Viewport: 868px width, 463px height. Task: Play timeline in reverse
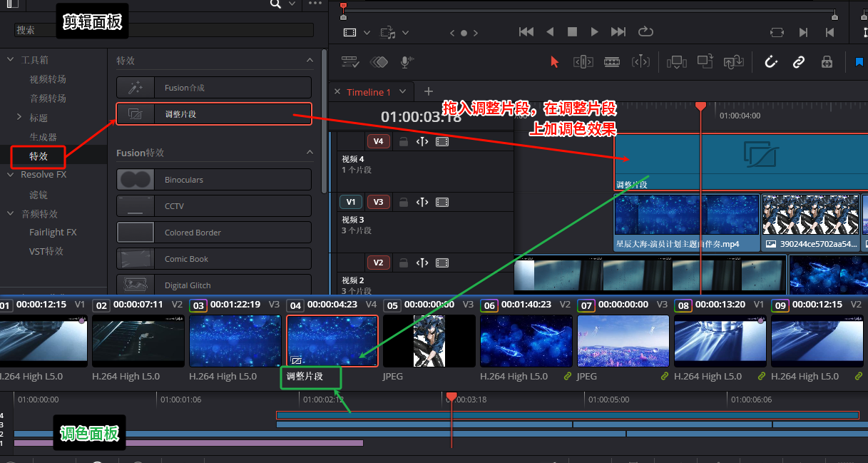tap(550, 32)
